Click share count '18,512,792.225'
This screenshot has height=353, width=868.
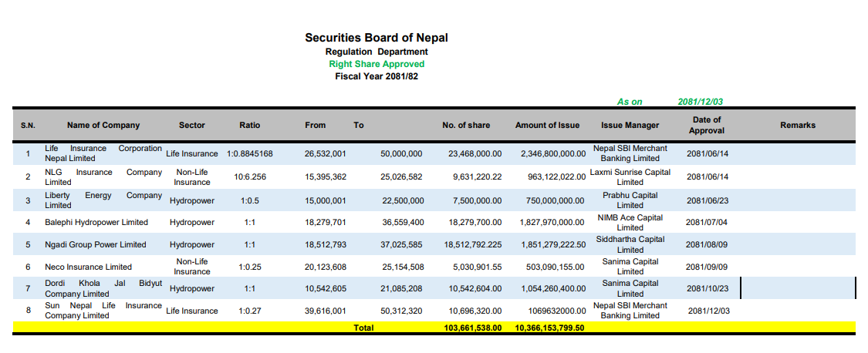pos(473,244)
